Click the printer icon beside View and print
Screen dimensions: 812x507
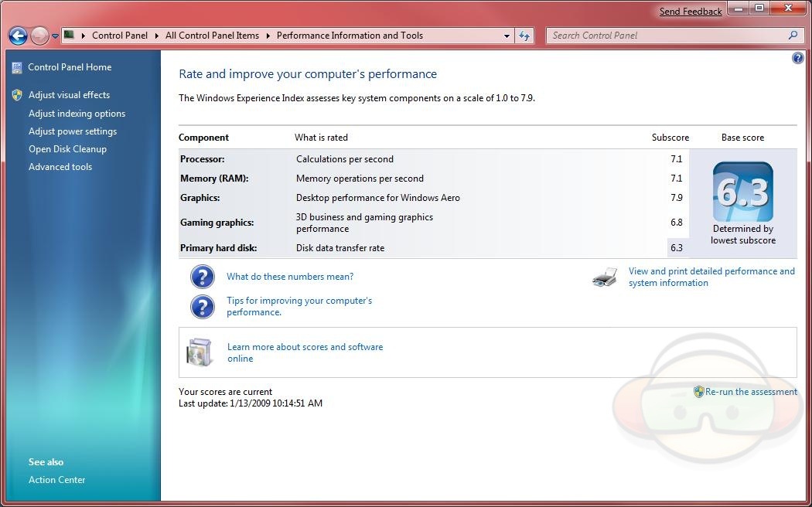point(605,277)
